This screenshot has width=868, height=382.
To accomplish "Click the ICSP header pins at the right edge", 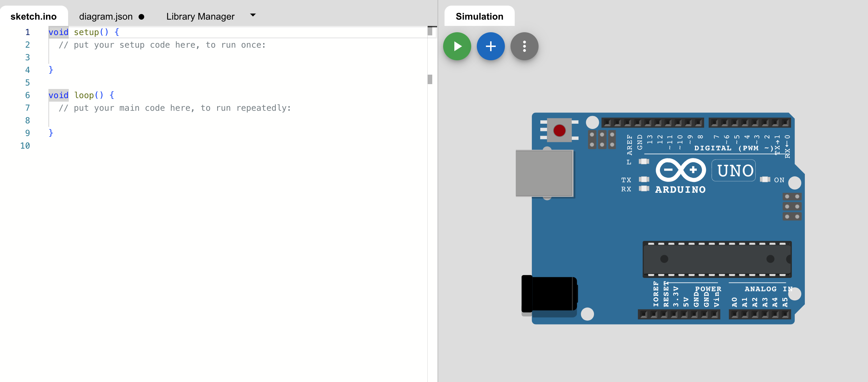I will [x=792, y=206].
